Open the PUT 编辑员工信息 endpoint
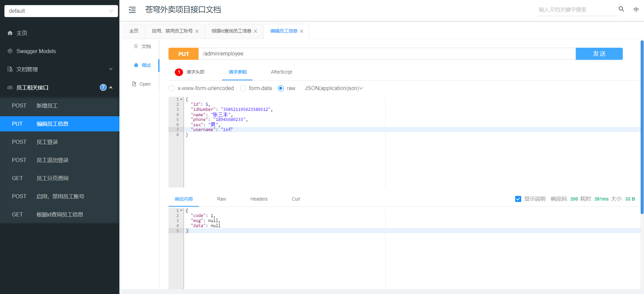This screenshot has width=644, height=294. (60, 124)
